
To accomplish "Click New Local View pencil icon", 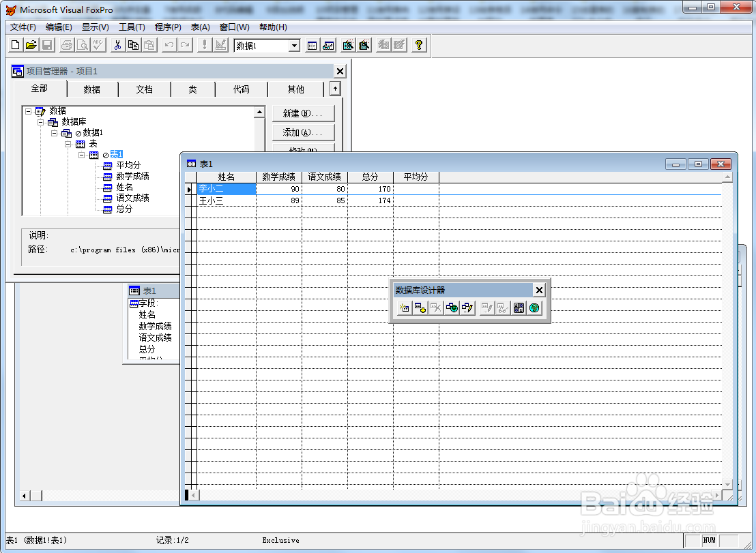I will pos(467,308).
